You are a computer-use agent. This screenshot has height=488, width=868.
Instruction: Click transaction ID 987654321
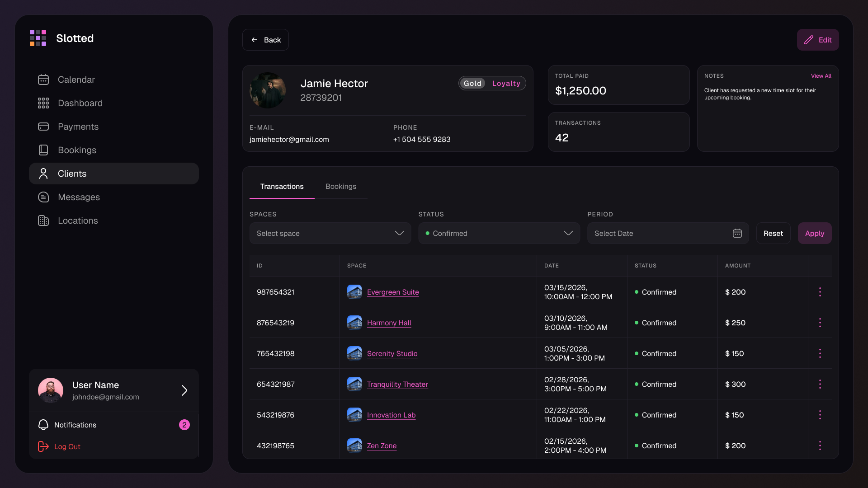[x=276, y=292]
